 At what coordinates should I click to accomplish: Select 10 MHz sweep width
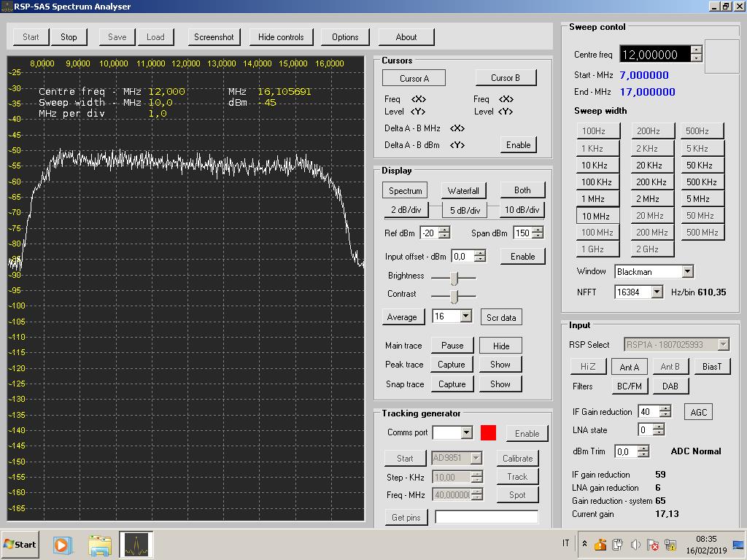598,216
